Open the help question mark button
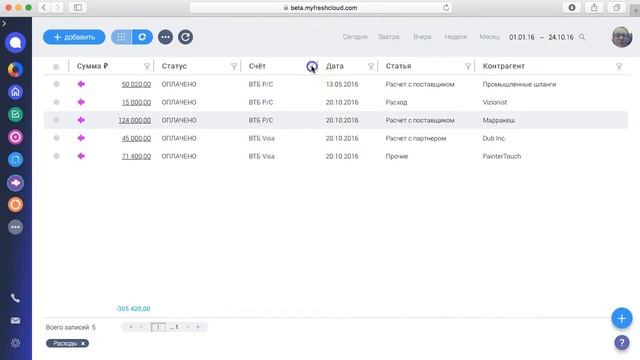Screen dimensions: 640x360 click(622, 342)
